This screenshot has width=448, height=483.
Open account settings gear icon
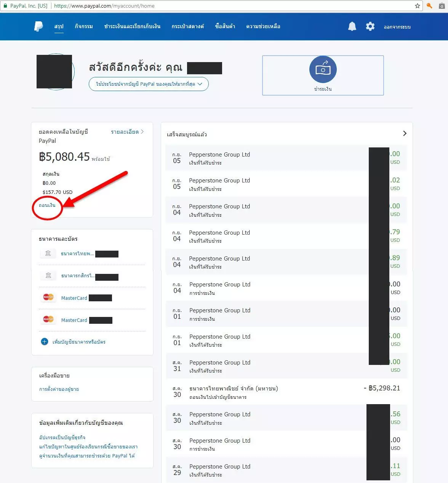[x=370, y=26]
